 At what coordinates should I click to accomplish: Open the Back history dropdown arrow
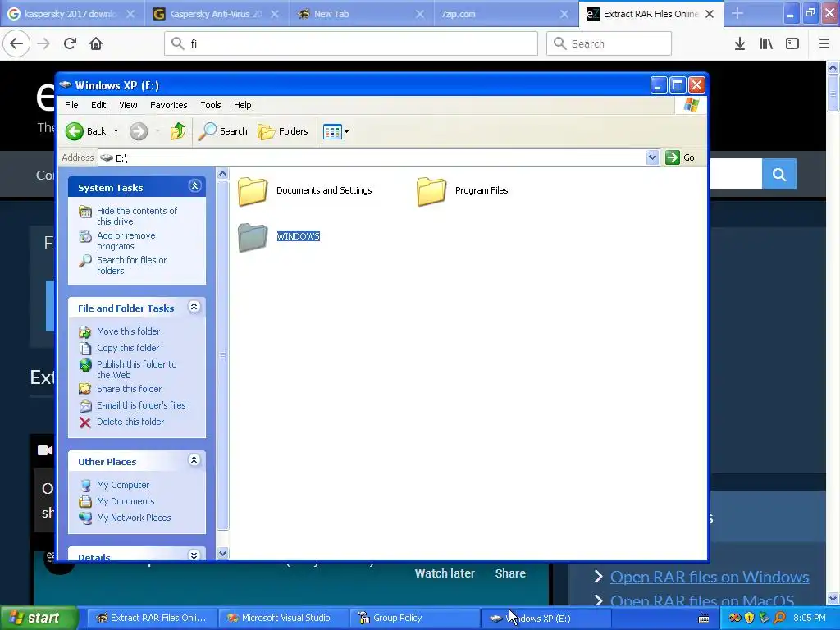tap(116, 131)
